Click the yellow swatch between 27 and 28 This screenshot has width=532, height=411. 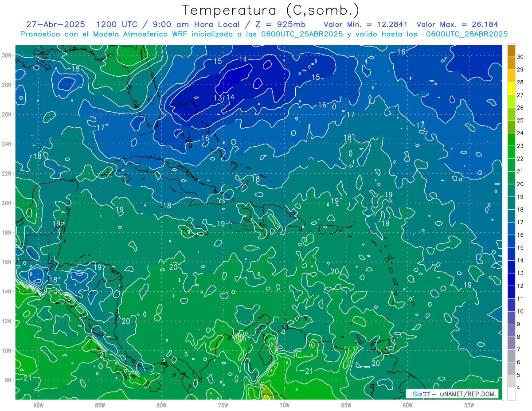coord(511,88)
